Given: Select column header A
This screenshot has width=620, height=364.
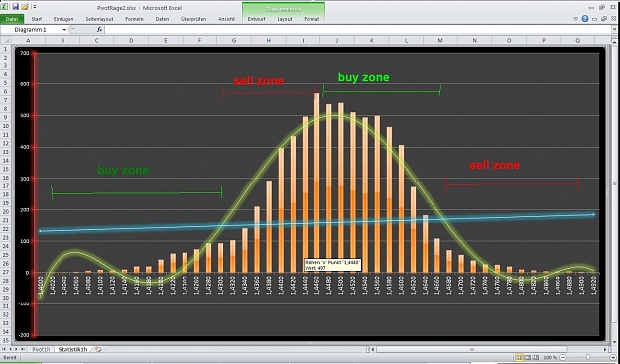Looking at the screenshot, I should tap(28, 40).
